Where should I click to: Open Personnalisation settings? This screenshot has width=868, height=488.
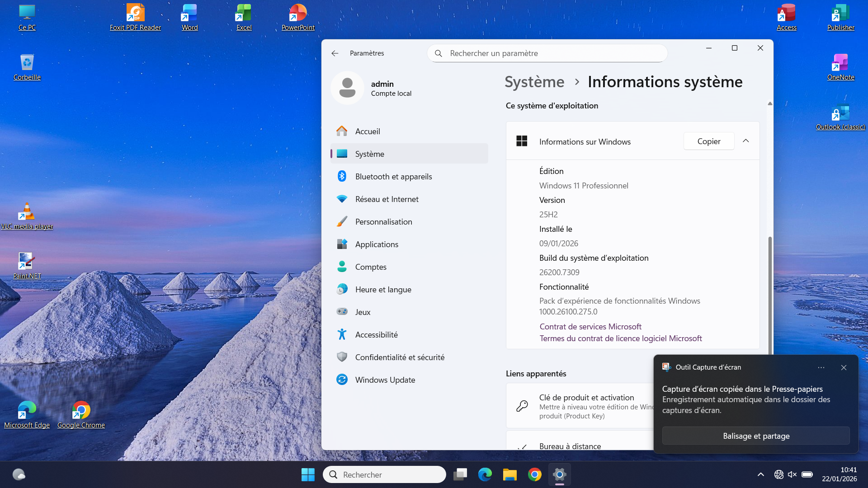click(410, 221)
